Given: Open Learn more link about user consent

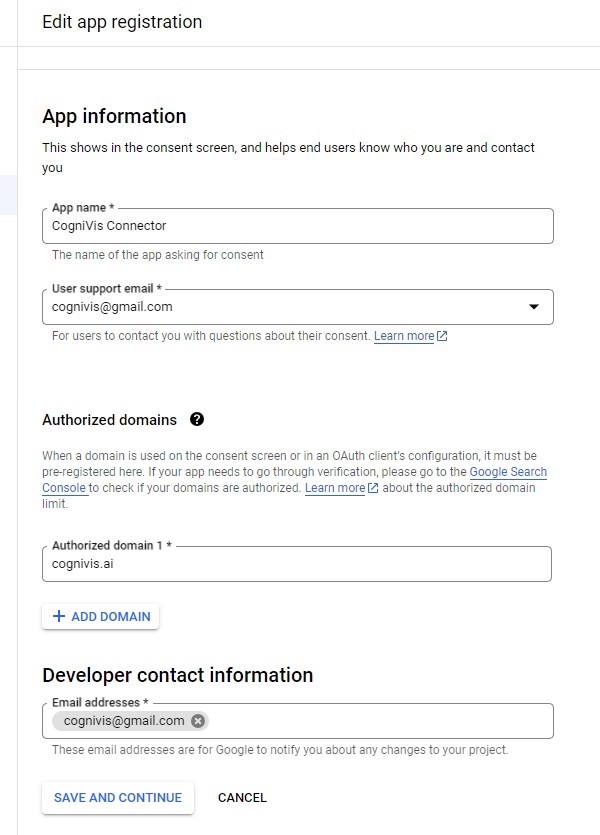Looking at the screenshot, I should 404,337.
